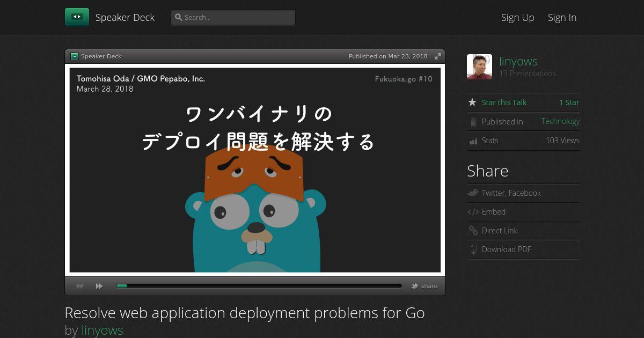Image resolution: width=644 pixels, height=338 pixels.
Task: Click the slide image of the gopher
Action: tap(255, 170)
